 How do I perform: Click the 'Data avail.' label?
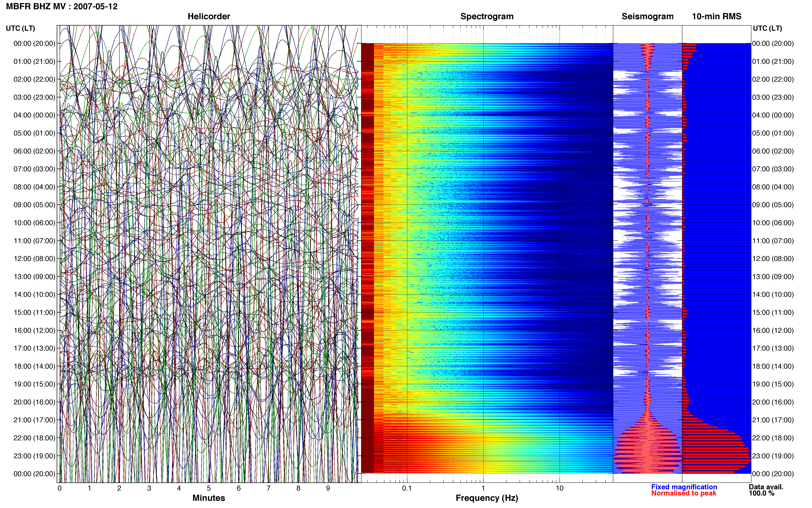point(766,487)
